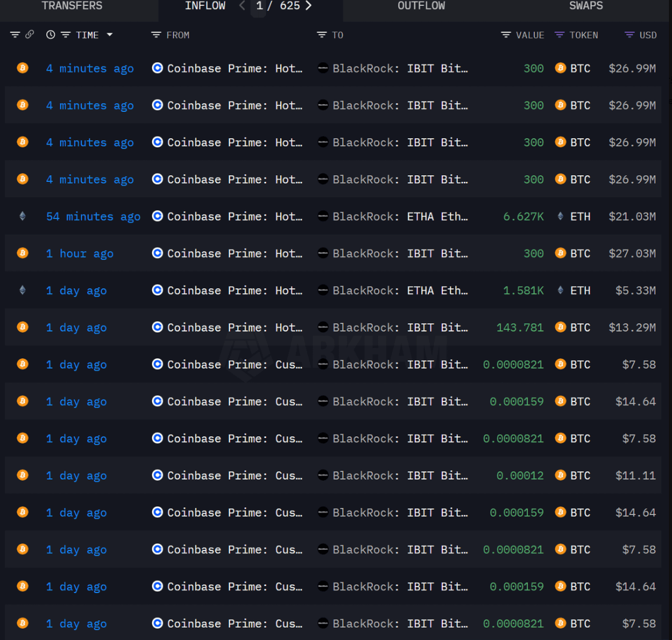Image resolution: width=672 pixels, height=640 pixels.
Task: Open the FROM column filter
Action: tap(156, 35)
